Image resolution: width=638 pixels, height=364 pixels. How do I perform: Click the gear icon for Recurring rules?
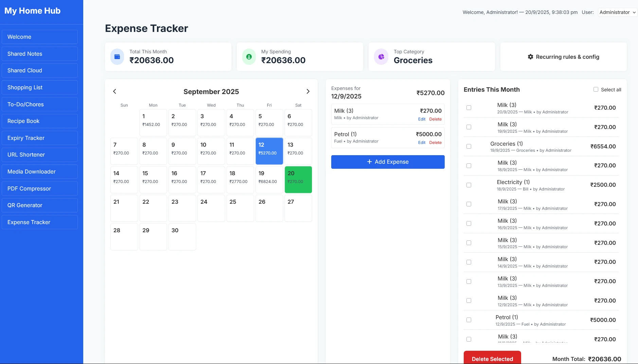pyautogui.click(x=530, y=57)
